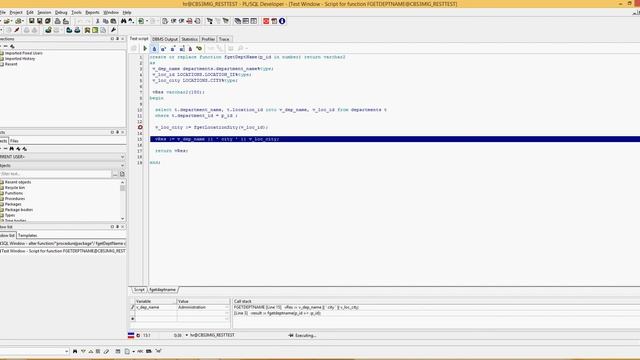Click the Filter text input field
Screen dimensions: 640x360
click(x=56, y=174)
